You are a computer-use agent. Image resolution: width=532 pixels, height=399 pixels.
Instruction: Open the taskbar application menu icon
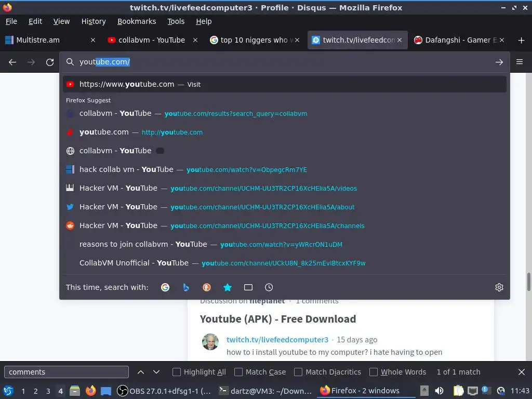pyautogui.click(x=8, y=391)
